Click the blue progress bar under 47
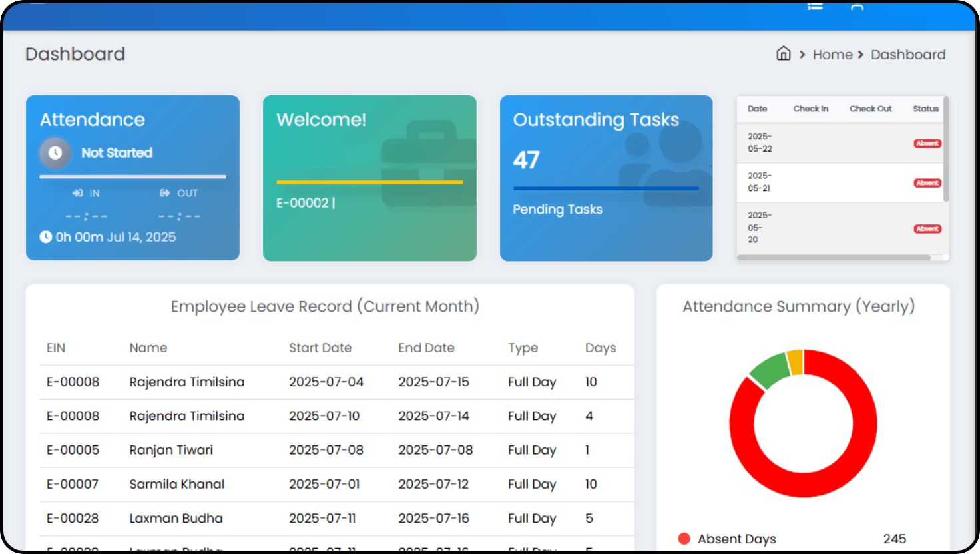Image resolution: width=980 pixels, height=554 pixels. point(606,188)
